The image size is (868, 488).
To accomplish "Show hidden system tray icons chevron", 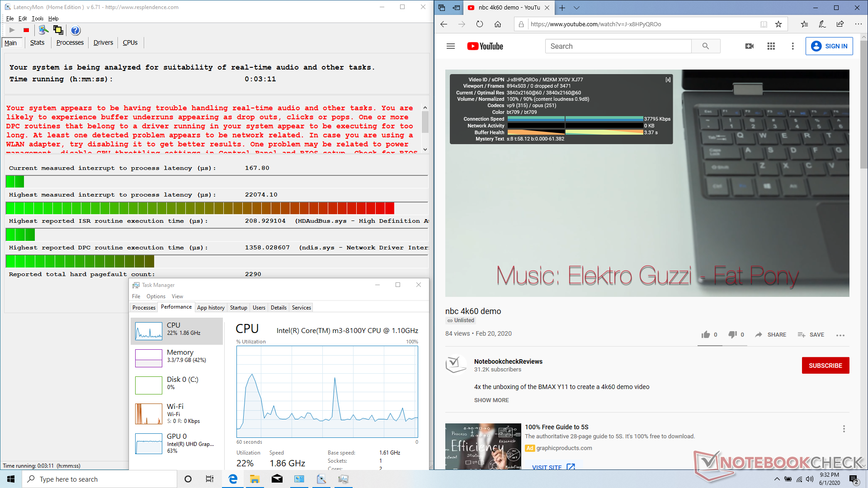I will pyautogui.click(x=777, y=479).
